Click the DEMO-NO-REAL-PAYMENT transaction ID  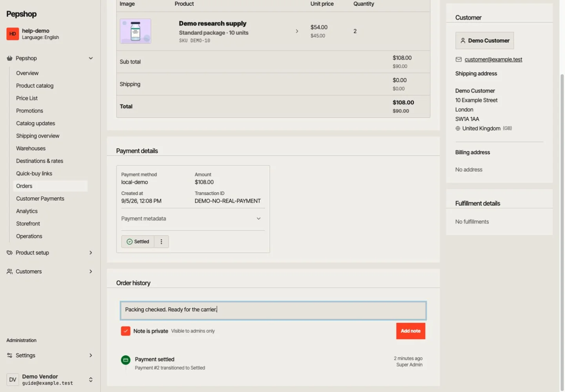pos(228,201)
